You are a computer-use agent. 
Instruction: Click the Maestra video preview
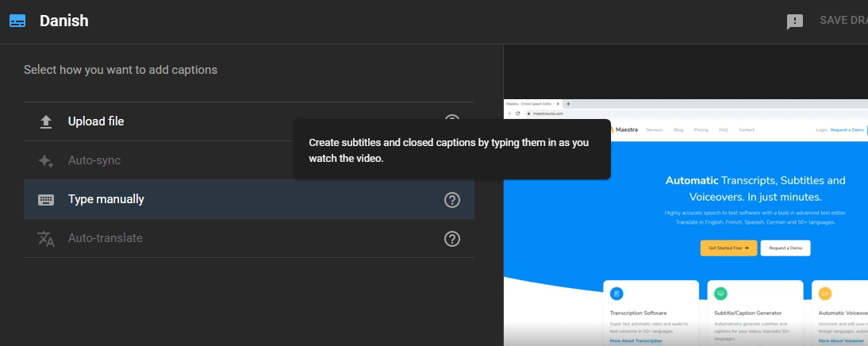[x=686, y=222]
